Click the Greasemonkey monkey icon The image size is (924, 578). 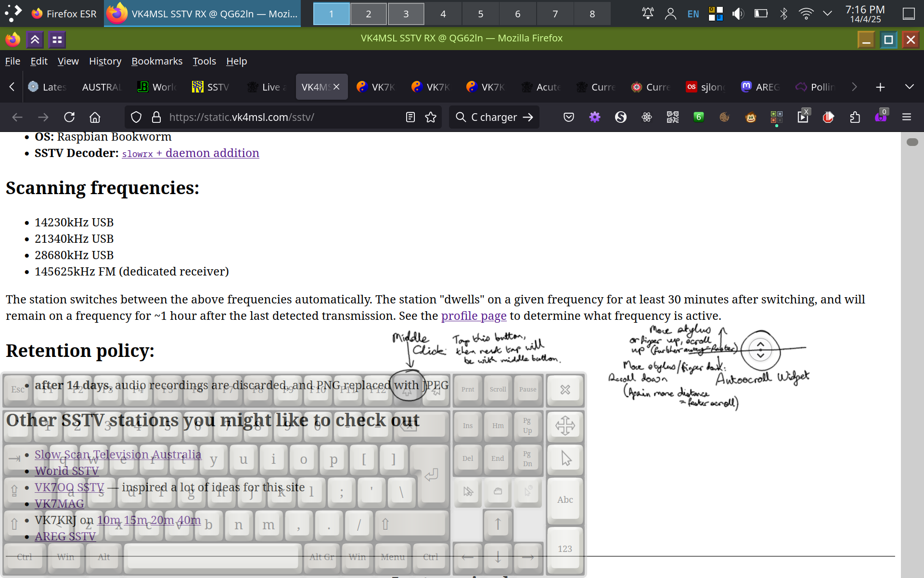tap(751, 117)
